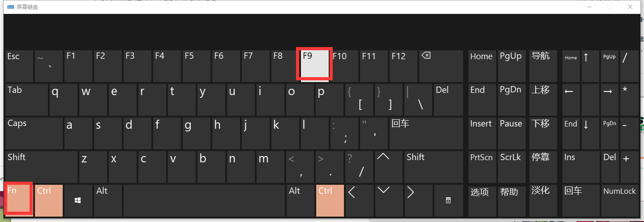Toggle the ScrLk key
644x222 pixels.
coord(511,167)
